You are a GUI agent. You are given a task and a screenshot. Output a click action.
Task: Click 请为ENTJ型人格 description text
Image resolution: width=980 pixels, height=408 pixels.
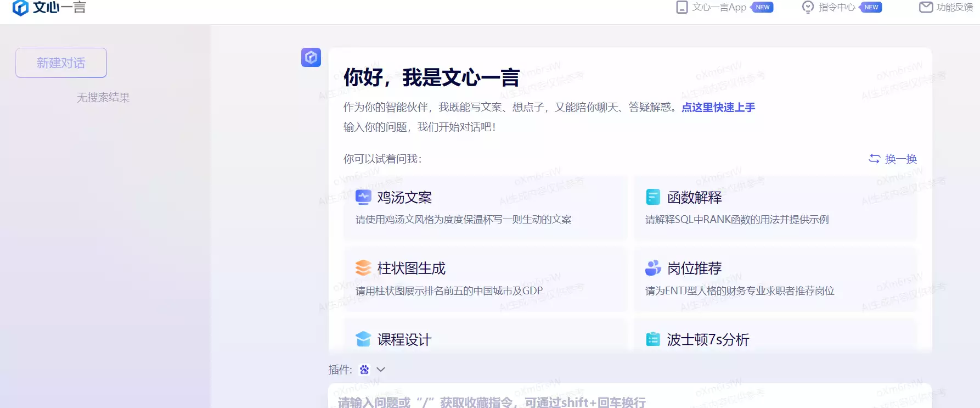click(740, 290)
